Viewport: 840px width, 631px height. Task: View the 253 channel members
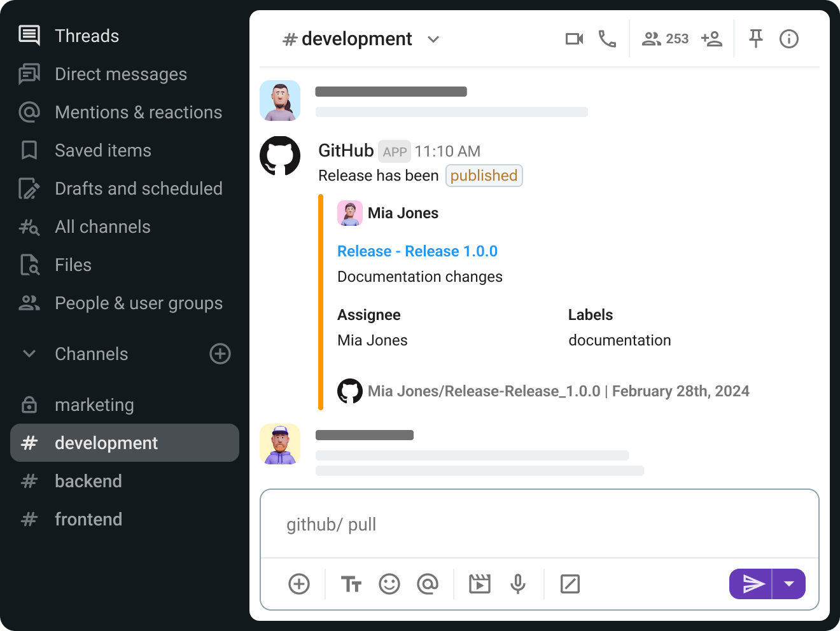(x=665, y=39)
